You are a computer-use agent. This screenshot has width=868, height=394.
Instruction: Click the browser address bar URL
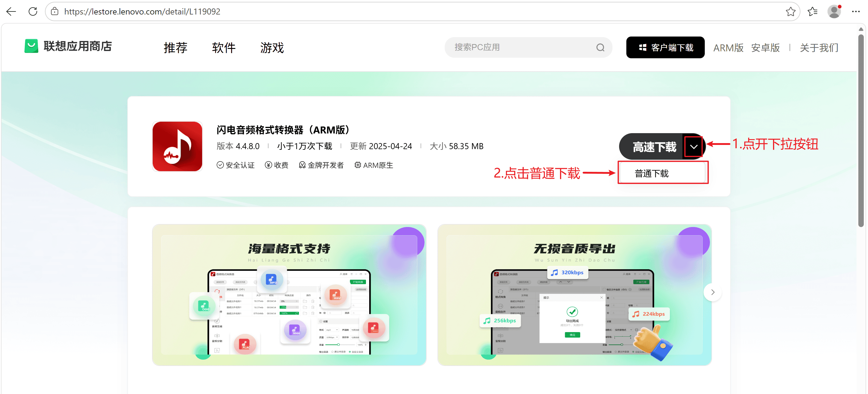click(x=142, y=12)
